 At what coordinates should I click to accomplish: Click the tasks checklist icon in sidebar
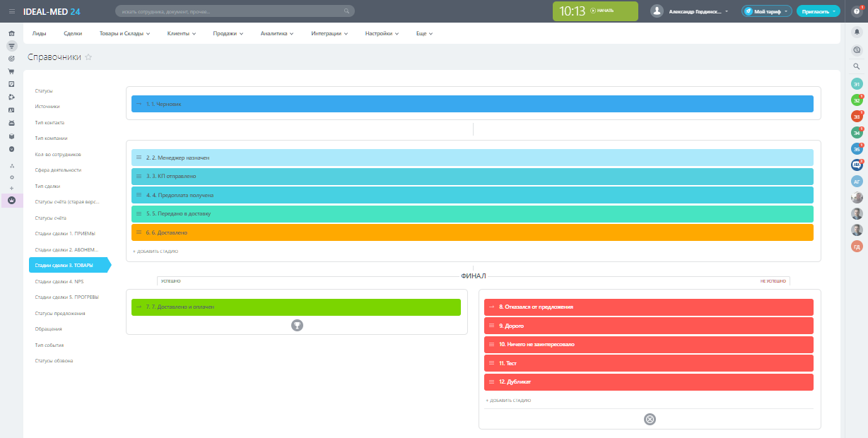[x=11, y=84]
